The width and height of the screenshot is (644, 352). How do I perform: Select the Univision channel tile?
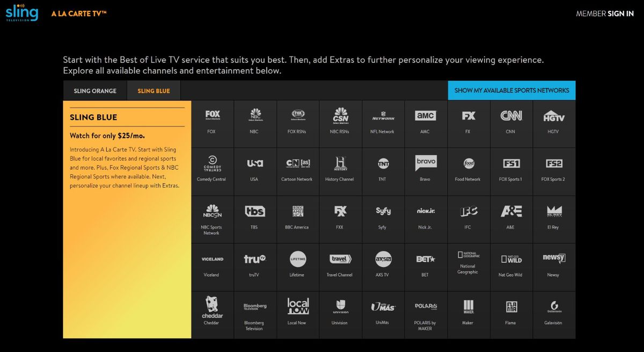(340, 315)
